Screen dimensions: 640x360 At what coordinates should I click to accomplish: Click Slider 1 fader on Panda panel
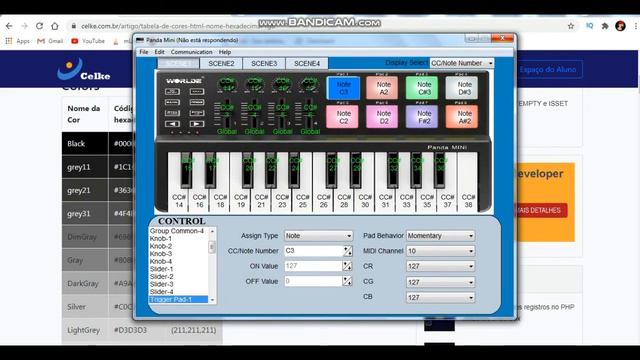(227, 114)
